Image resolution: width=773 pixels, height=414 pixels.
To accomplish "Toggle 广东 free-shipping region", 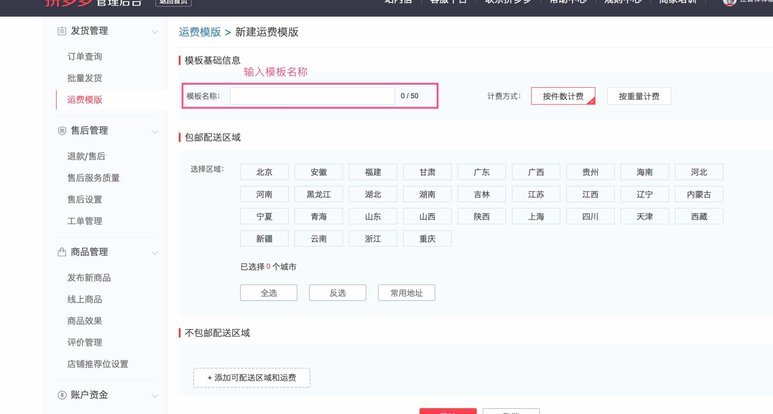I will coord(482,172).
